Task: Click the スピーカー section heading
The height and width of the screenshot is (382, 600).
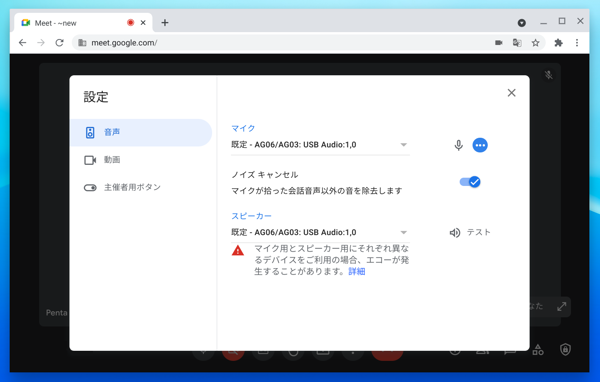Action: [x=251, y=216]
